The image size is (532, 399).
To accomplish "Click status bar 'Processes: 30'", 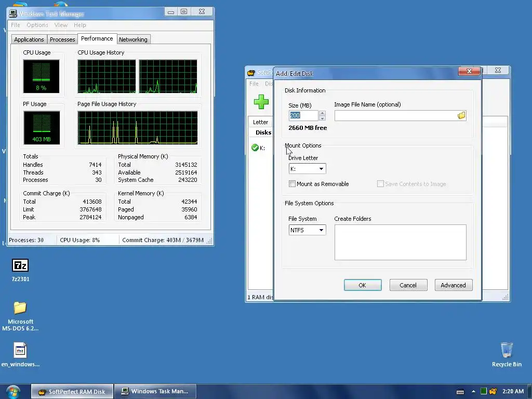I will point(26,240).
